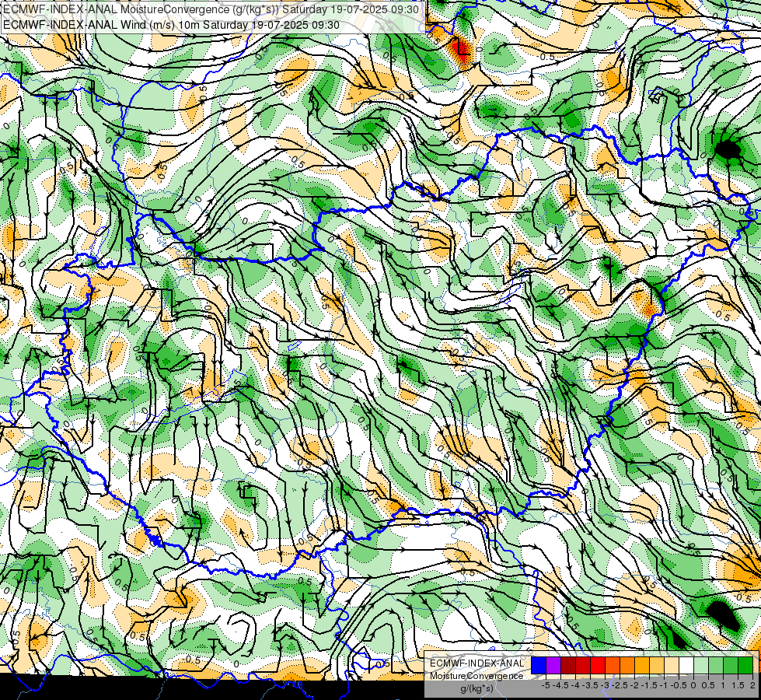Viewport: 761px width, 700px height.
Task: Click the -5 value on legend scale
Action: click(x=546, y=685)
